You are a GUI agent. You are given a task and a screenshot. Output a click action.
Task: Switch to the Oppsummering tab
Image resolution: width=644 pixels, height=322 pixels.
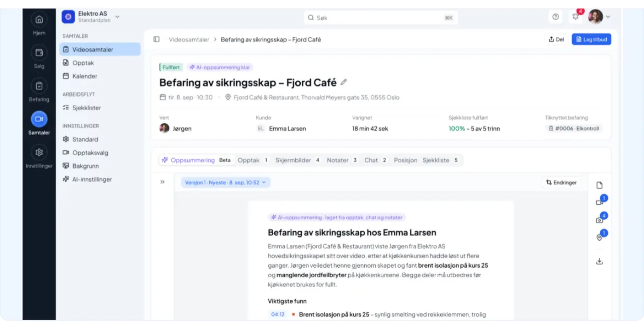coord(196,160)
